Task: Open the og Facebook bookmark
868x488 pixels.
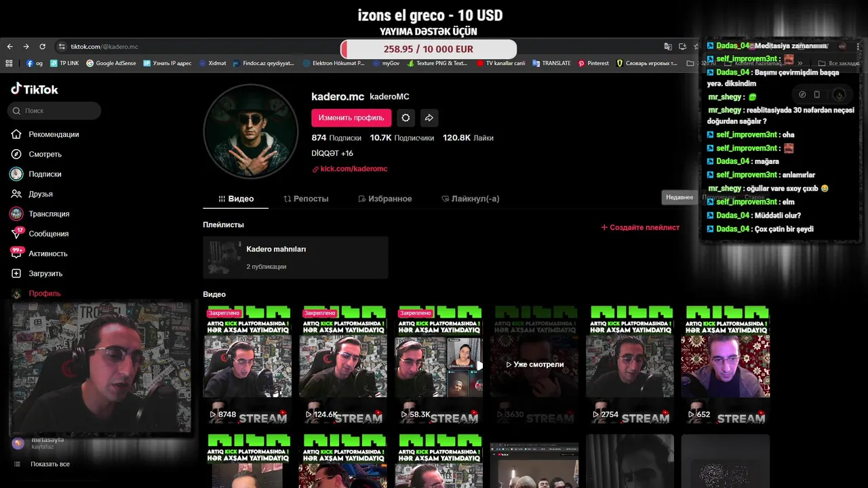Action: 35,63
